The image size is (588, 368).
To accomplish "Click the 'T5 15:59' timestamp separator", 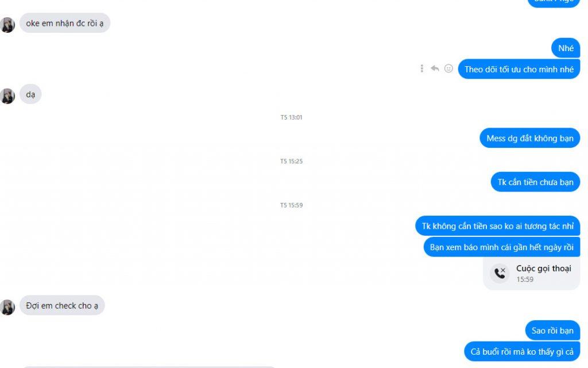I will click(291, 205).
